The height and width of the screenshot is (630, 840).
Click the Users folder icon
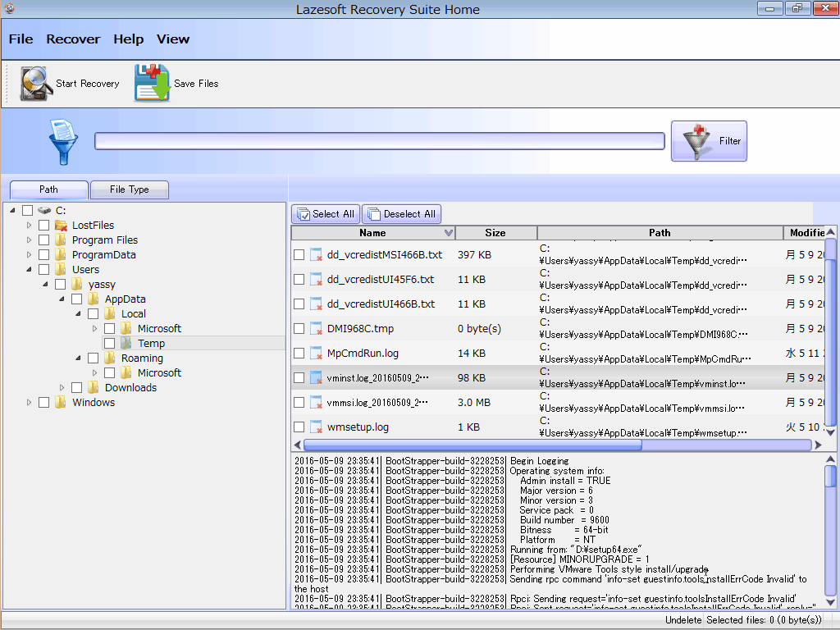point(61,269)
